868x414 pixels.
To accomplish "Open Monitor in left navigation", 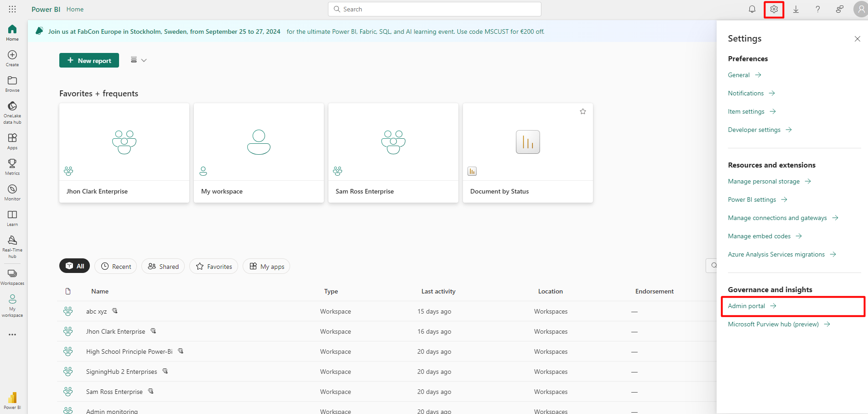I will [x=12, y=193].
